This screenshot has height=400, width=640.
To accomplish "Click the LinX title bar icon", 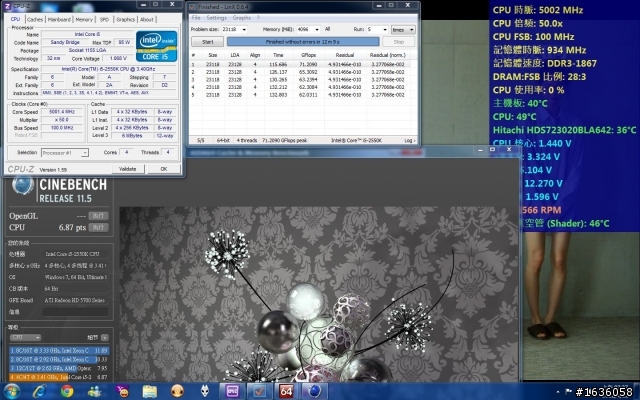I will tap(192, 7).
